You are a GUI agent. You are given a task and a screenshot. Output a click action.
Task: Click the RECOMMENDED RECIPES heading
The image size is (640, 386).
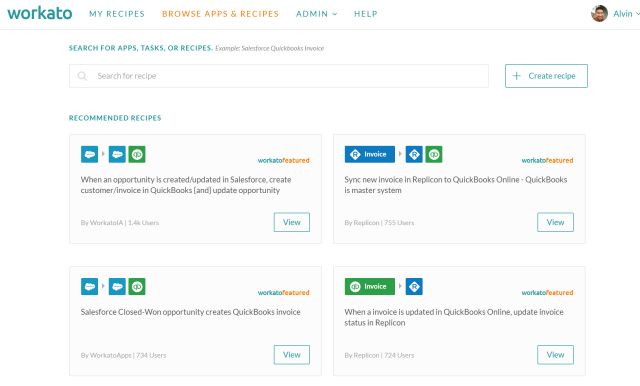[x=115, y=118]
